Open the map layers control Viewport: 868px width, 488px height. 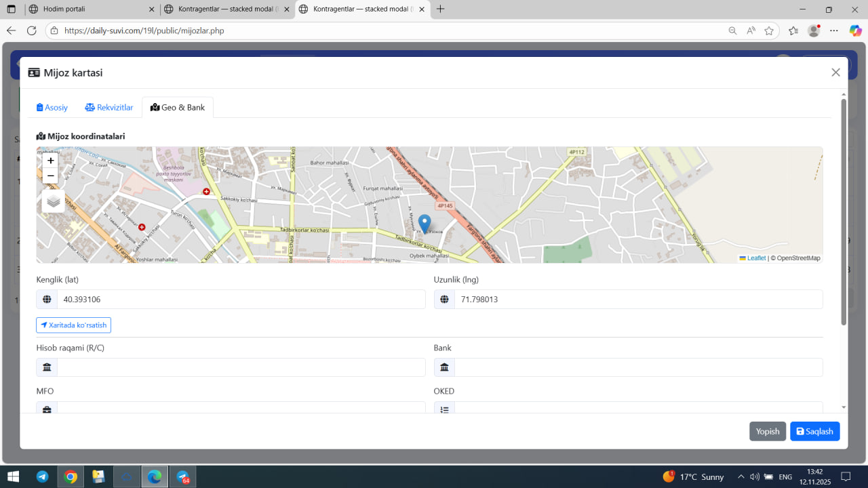[54, 201]
